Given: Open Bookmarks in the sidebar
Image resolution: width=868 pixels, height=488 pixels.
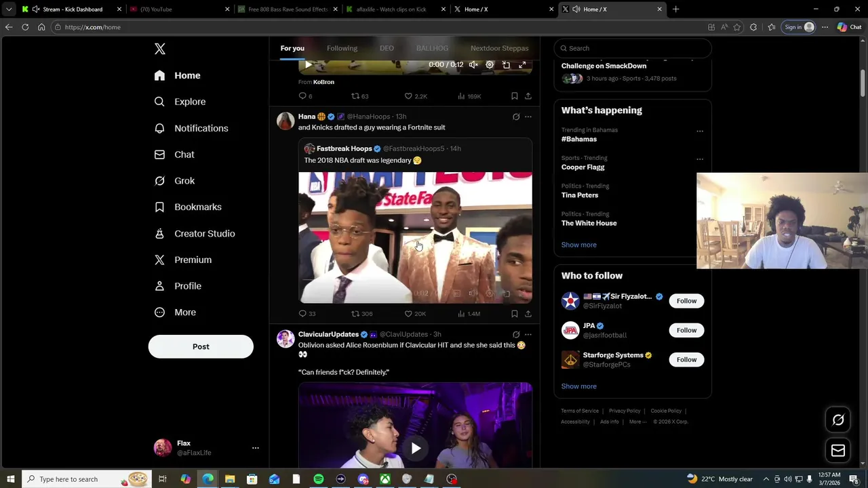Looking at the screenshot, I should point(188,207).
